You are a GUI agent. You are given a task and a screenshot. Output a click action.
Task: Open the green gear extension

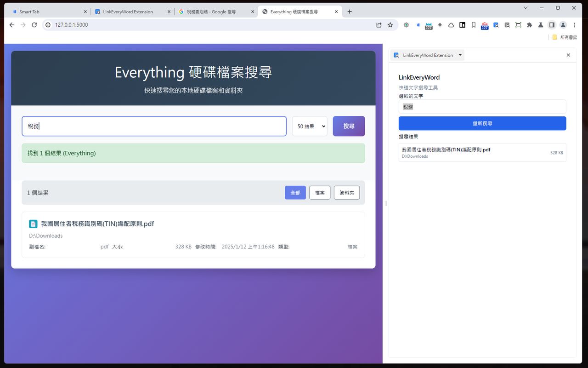click(x=406, y=25)
